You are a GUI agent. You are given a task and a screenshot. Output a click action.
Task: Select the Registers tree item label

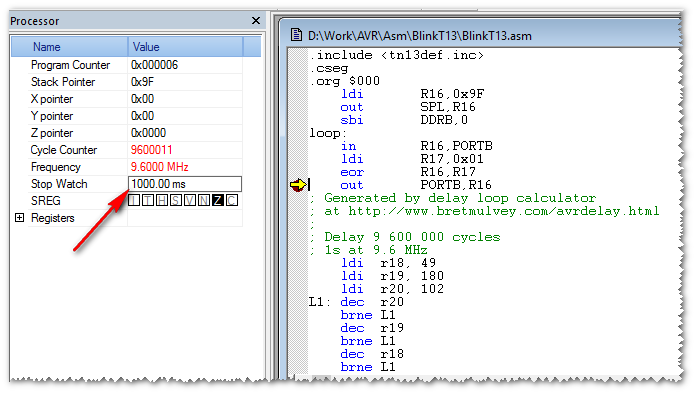coord(53,218)
